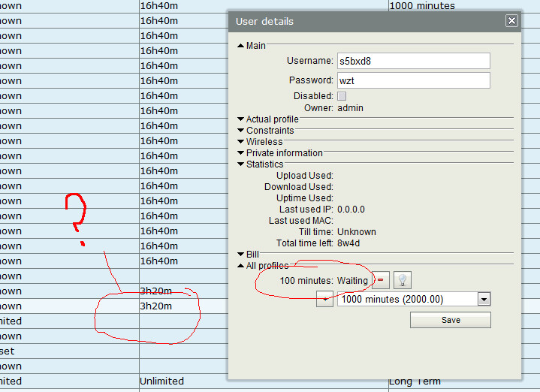Screen dimensions: 540x392
Task: Click the User details dialog title
Action: tap(264, 21)
